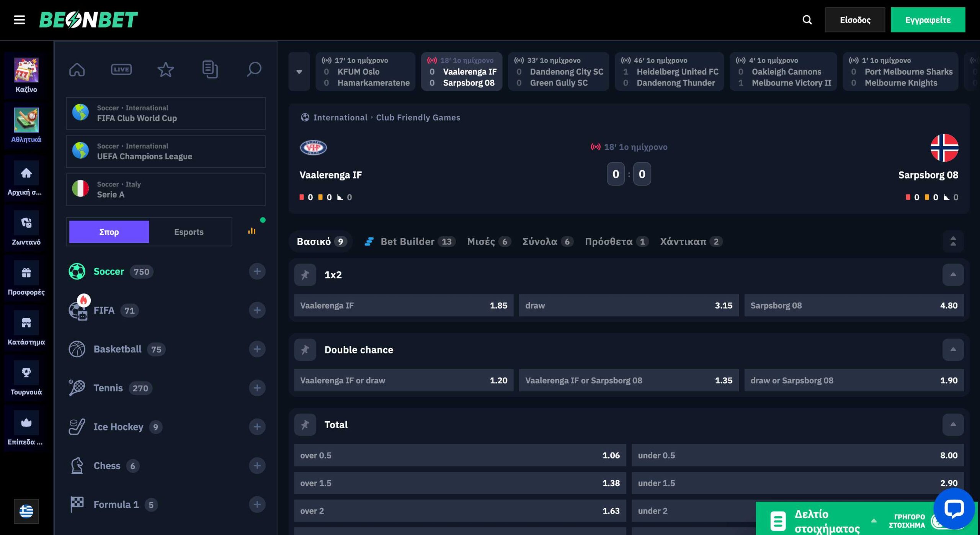Open the hamburger menu
The image size is (980, 535).
19,20
